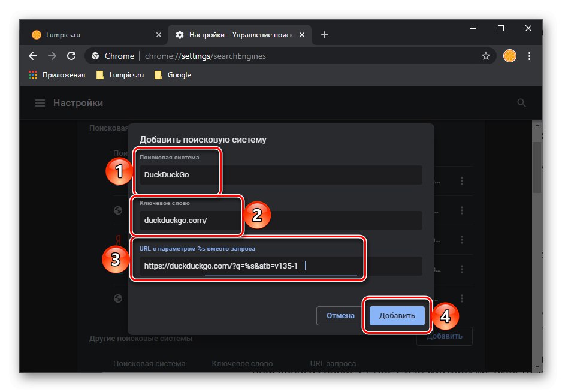Bookmark this page via the star icon
562x392 pixels.
[x=485, y=56]
